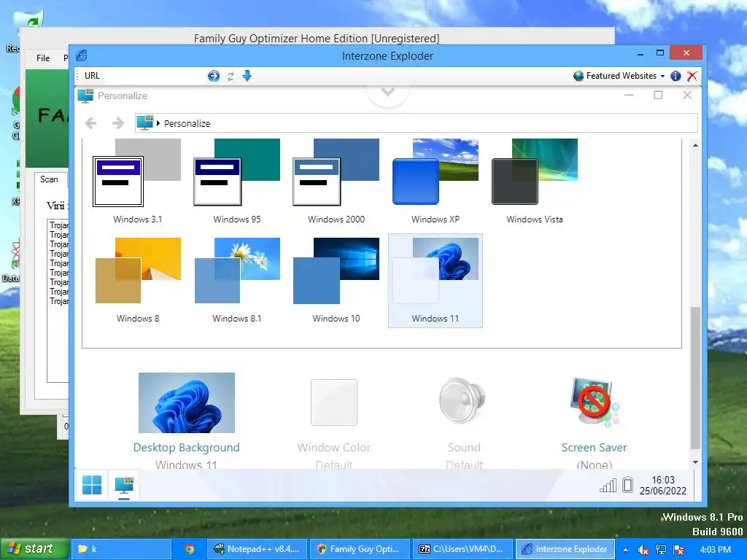The width and height of the screenshot is (747, 560).
Task: Click the blue download arrow icon
Action: coord(247,76)
